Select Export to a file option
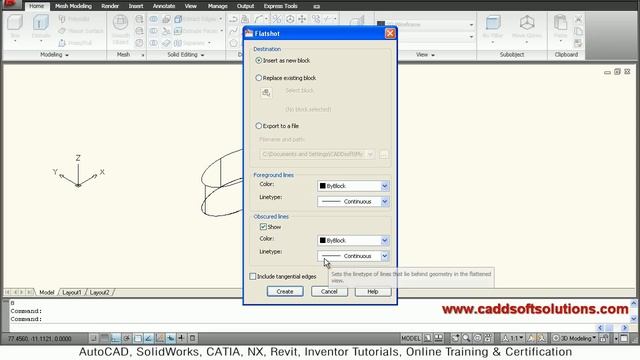The height and width of the screenshot is (360, 640). coord(277,126)
